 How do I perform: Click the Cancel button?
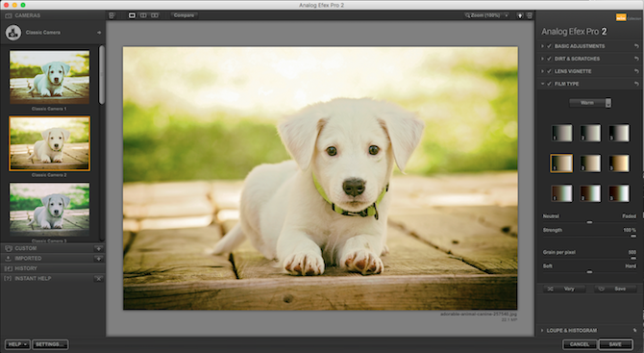(x=580, y=344)
